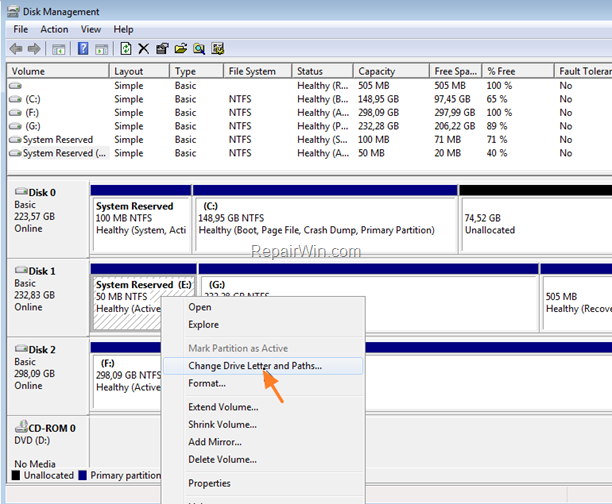
Task: Click the drive icon of volume G:
Action: point(15,126)
